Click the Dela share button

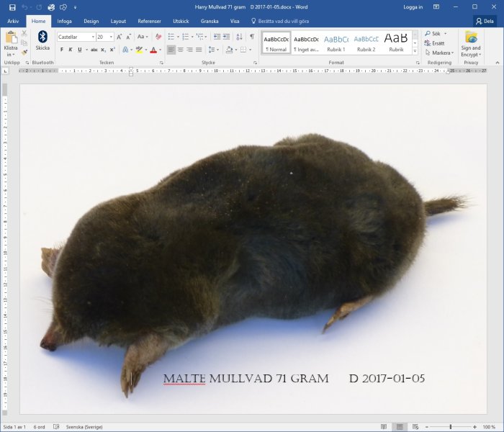(485, 21)
